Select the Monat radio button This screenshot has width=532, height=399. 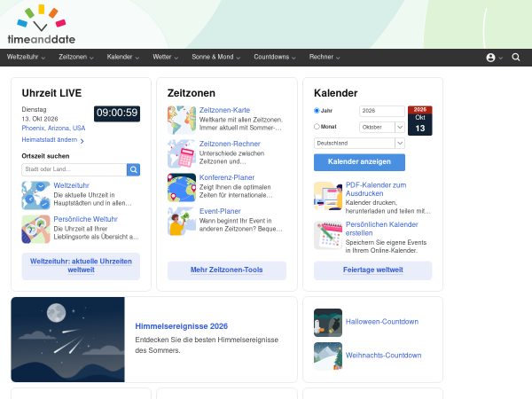(317, 127)
